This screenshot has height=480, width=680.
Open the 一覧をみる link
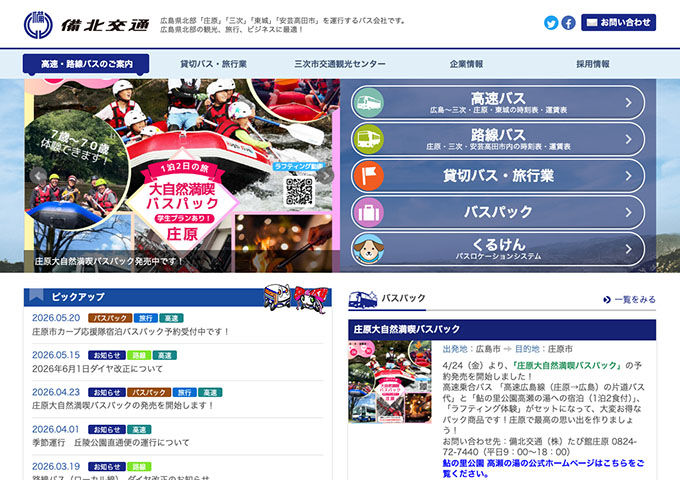click(x=634, y=300)
